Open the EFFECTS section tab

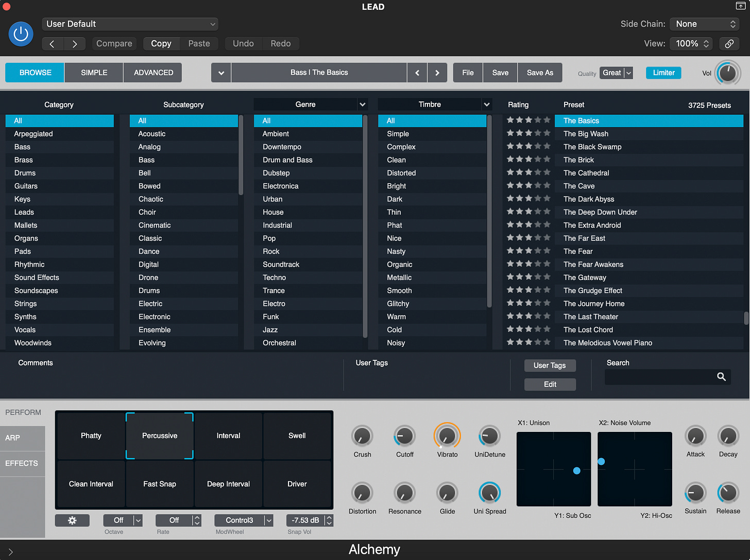(23, 464)
